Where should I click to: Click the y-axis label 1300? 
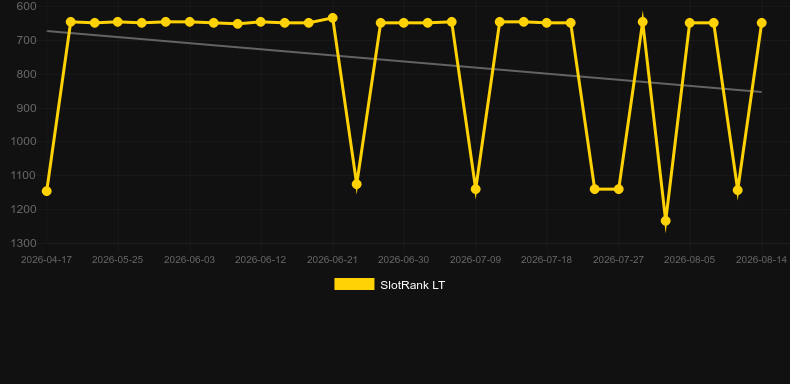[x=24, y=243]
